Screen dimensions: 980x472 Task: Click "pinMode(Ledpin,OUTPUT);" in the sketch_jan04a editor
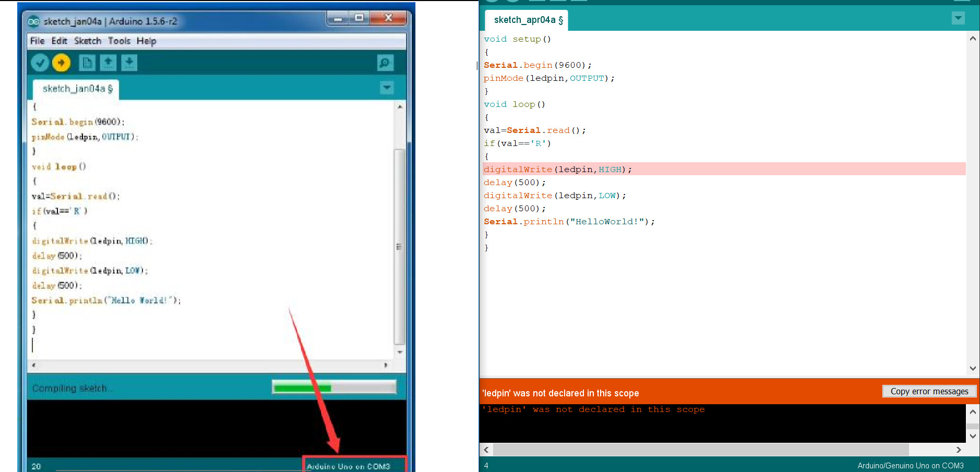point(85,137)
